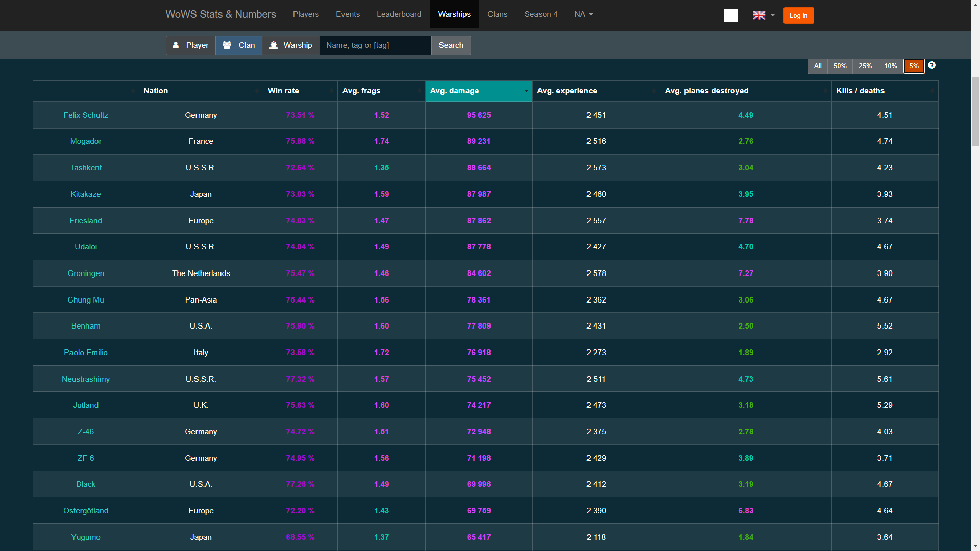Select the Warship search type button
The image size is (980, 551).
tap(291, 45)
